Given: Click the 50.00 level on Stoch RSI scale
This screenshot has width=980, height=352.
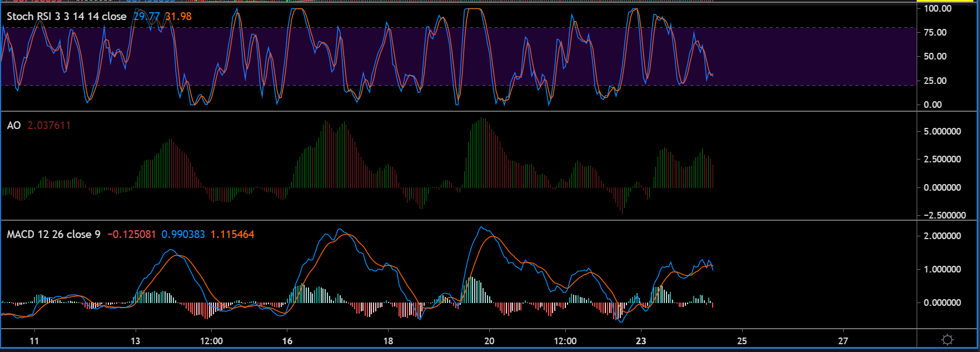Looking at the screenshot, I should (936, 56).
